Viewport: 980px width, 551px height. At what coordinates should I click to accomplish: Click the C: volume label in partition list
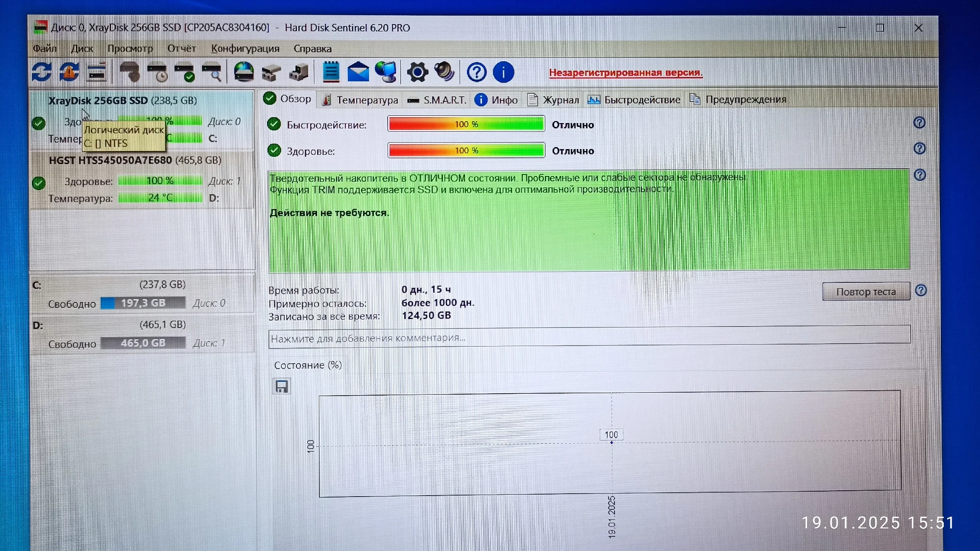pyautogui.click(x=37, y=285)
